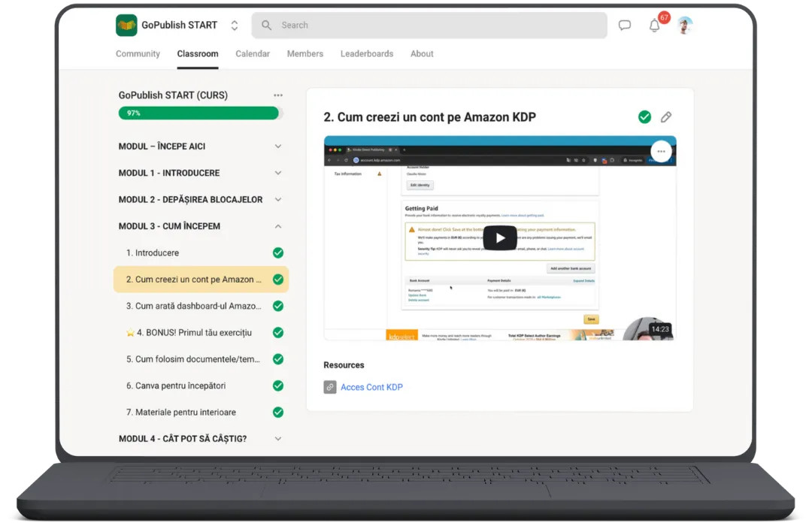
Task: Expand MODUL 4 - CÂT POT SĂ CÂȘTIG? section
Action: [201, 439]
